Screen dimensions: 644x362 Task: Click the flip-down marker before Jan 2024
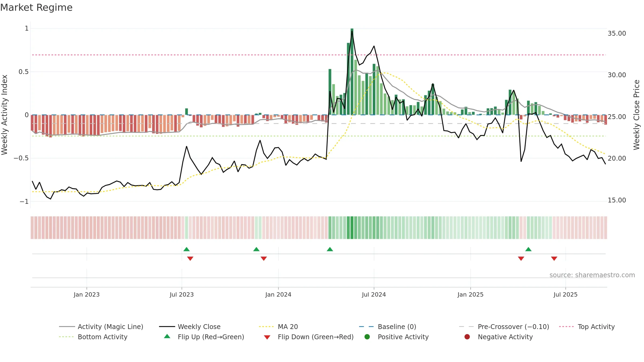click(264, 258)
